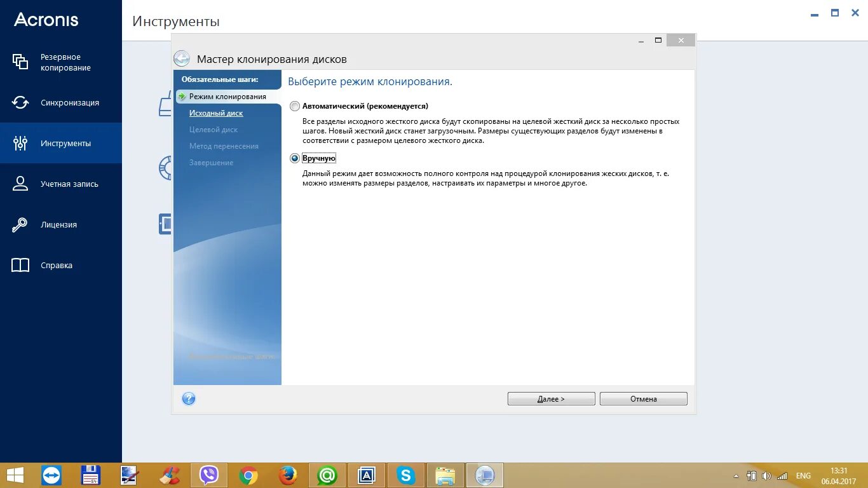The width and height of the screenshot is (868, 488).
Task: Open Viber from the taskbar
Action: tap(209, 475)
